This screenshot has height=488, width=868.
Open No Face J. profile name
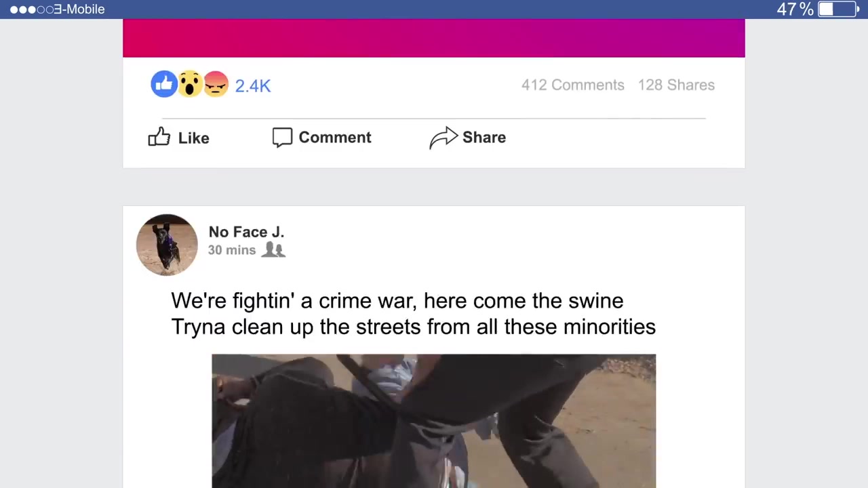coord(246,232)
